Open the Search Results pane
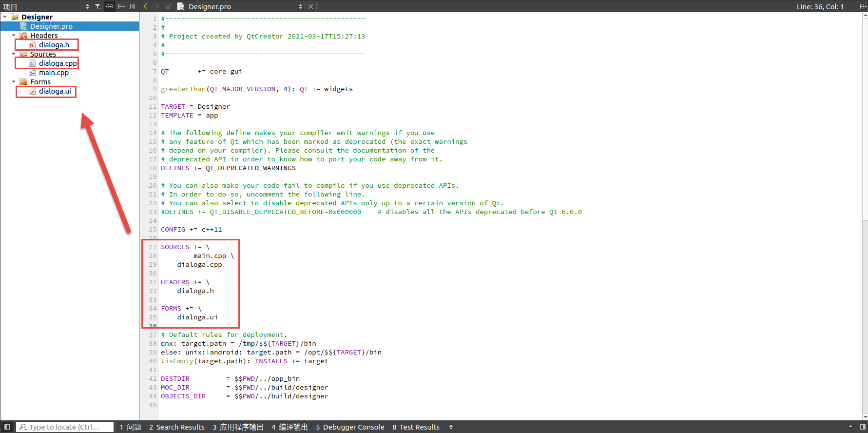Viewport: 868px width, 433px height. (x=177, y=427)
